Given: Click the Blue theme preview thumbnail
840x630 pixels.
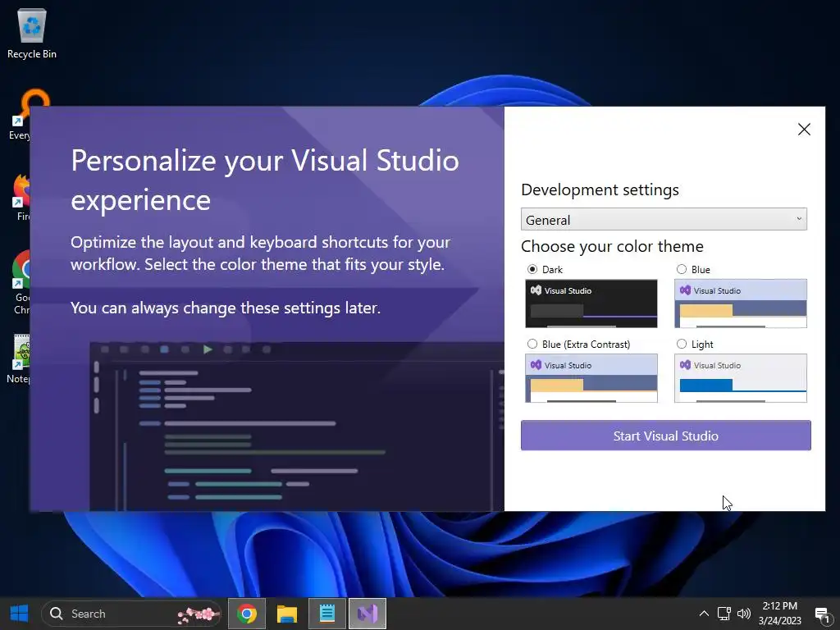Looking at the screenshot, I should coord(741,304).
